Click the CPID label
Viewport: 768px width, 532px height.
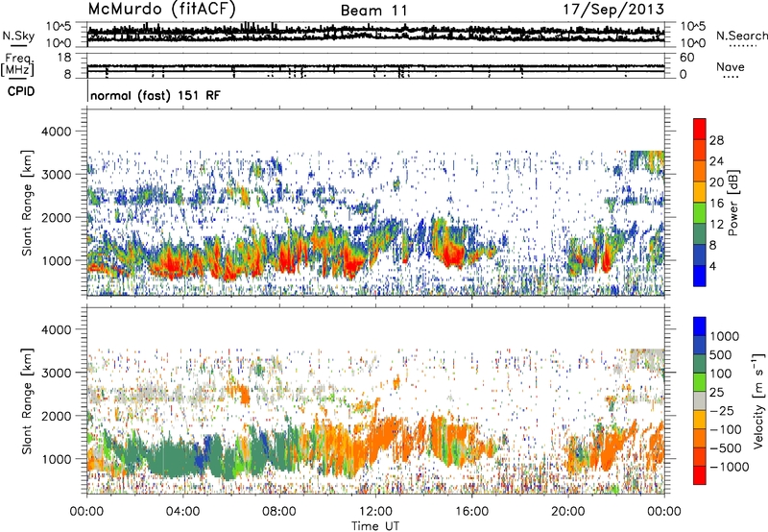coord(21,91)
